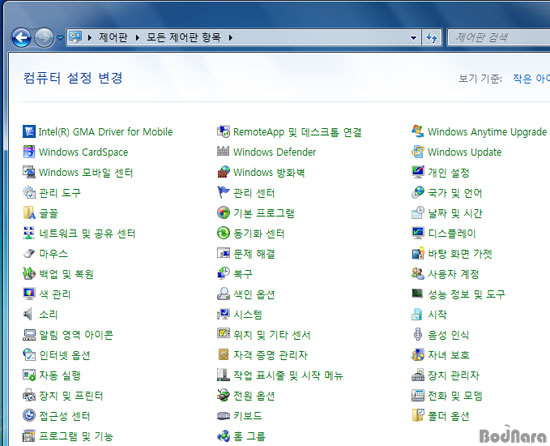
Task: Click the 문제 해결 icon
Action: pos(223,254)
